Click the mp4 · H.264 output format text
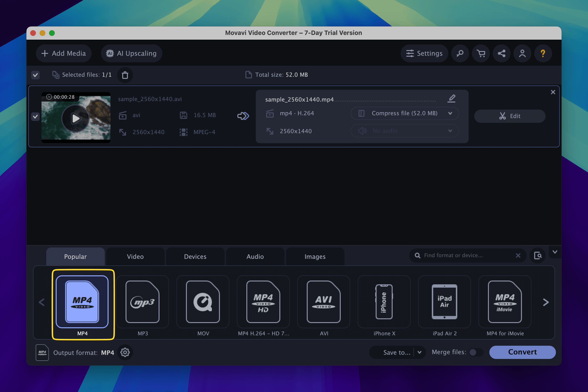Image resolution: width=588 pixels, height=392 pixels. coord(297,113)
